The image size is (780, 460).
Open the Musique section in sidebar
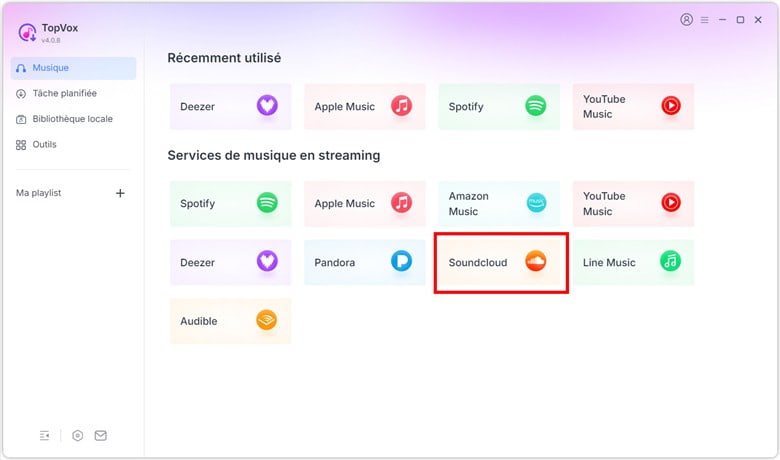click(73, 68)
